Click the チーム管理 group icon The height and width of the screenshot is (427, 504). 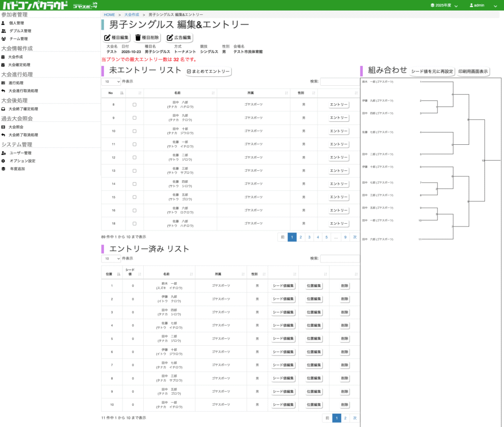point(3,39)
